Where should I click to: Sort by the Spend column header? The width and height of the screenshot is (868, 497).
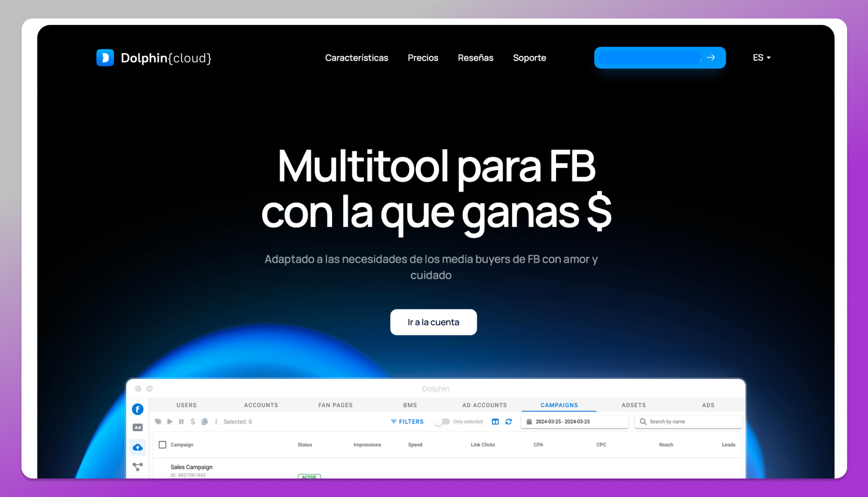click(415, 445)
